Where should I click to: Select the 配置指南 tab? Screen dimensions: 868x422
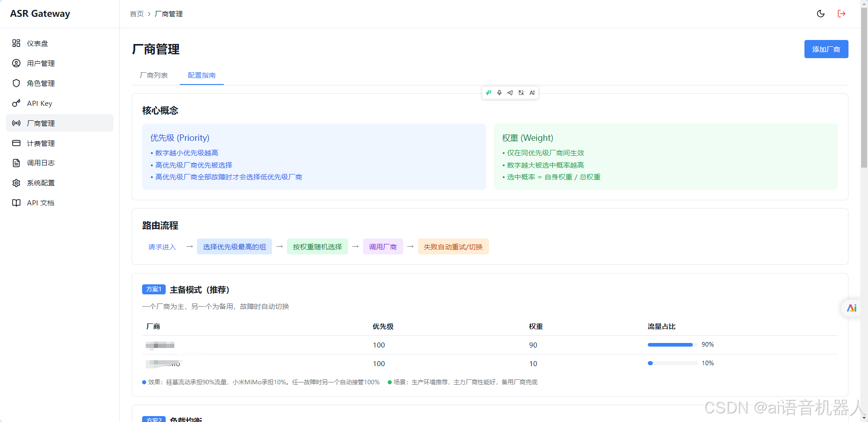202,75
